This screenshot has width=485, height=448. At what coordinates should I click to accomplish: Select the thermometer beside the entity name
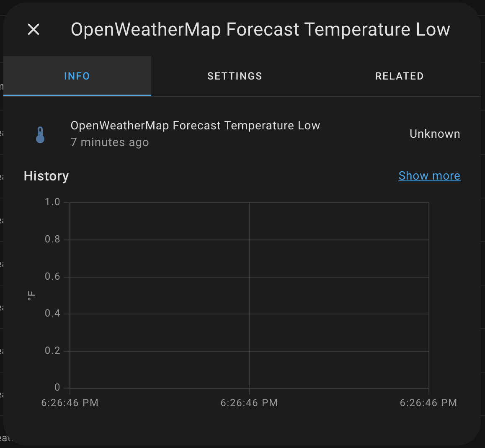coord(40,134)
